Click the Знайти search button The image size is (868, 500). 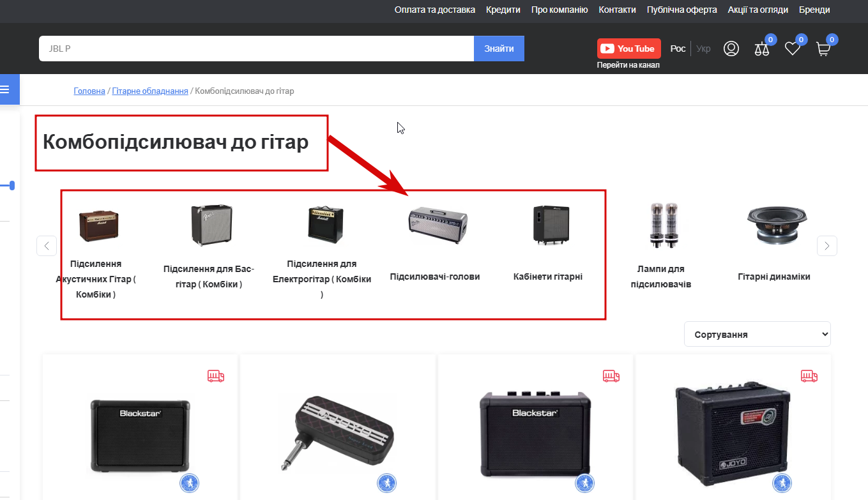pos(499,49)
